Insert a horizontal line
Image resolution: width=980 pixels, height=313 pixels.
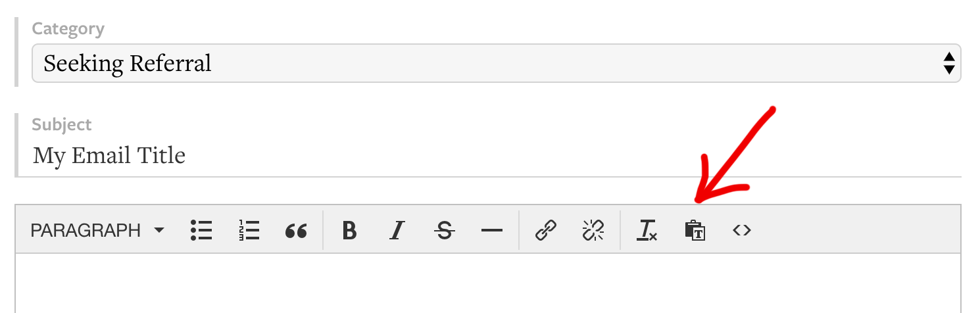[x=491, y=231]
